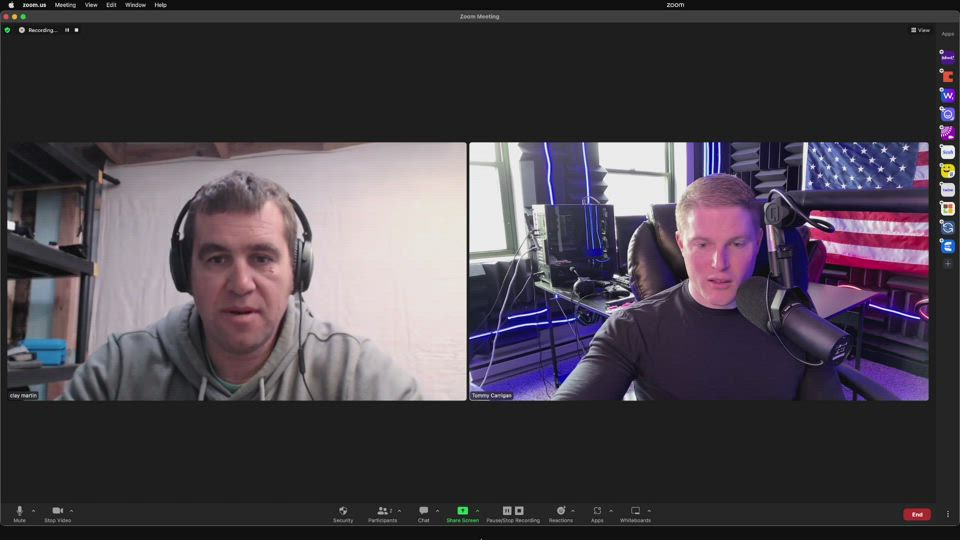Add an app with the plus icon
Image resolution: width=960 pixels, height=540 pixels.
coord(948,264)
